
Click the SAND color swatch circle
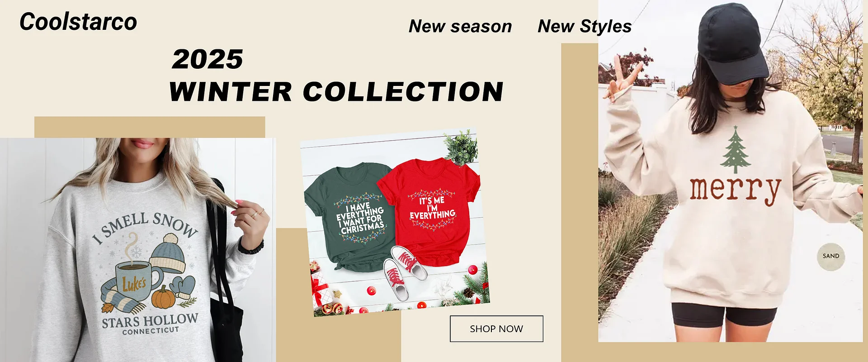831,256
